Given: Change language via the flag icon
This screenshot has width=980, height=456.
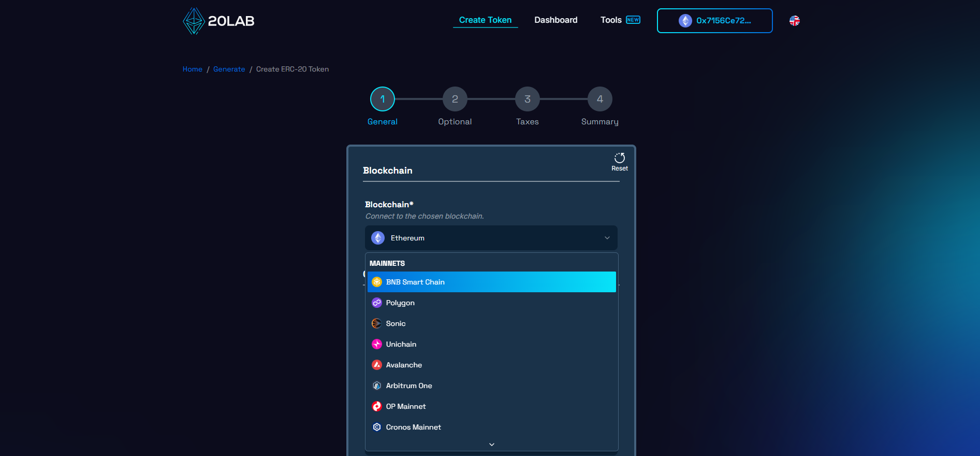Looking at the screenshot, I should point(794,21).
